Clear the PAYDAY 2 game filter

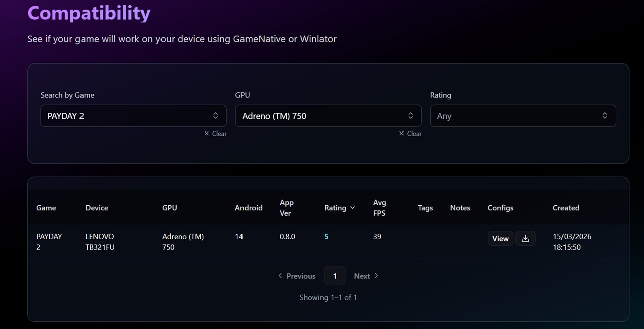click(215, 134)
